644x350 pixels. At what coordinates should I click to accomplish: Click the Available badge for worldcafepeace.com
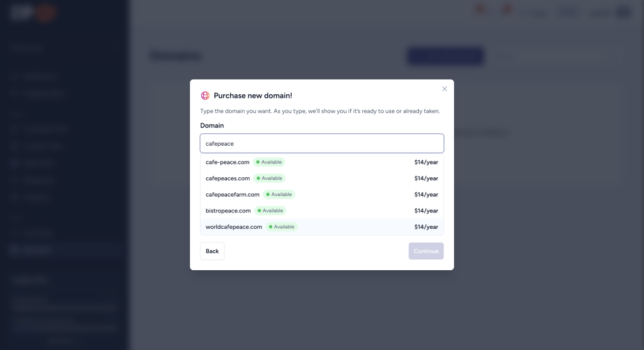(x=282, y=227)
